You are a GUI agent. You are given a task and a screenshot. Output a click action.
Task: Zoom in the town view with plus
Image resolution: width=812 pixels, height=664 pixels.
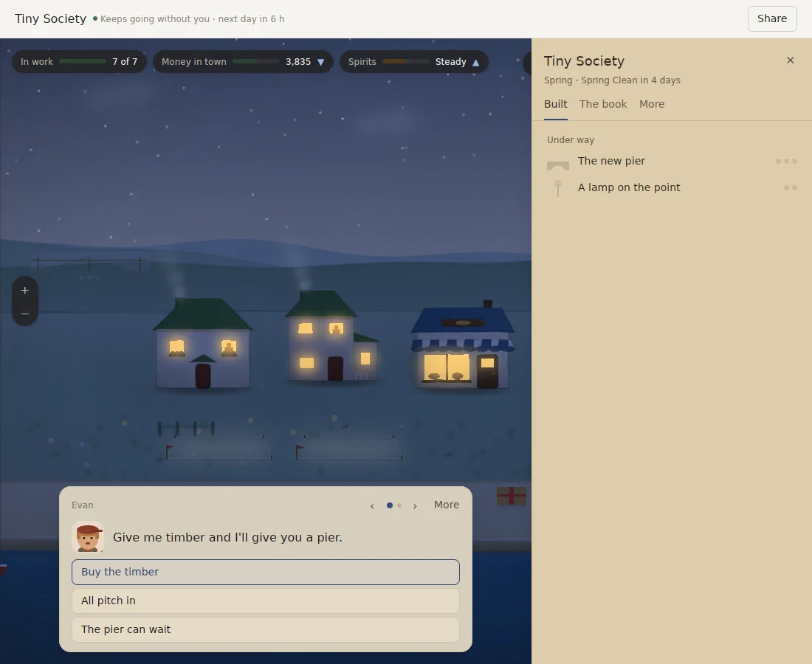point(25,291)
